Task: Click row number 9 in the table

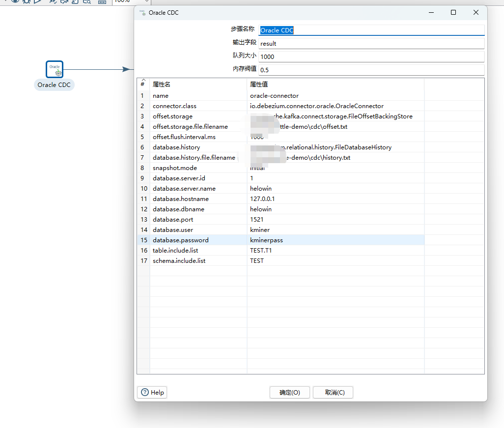Action: [x=143, y=178]
